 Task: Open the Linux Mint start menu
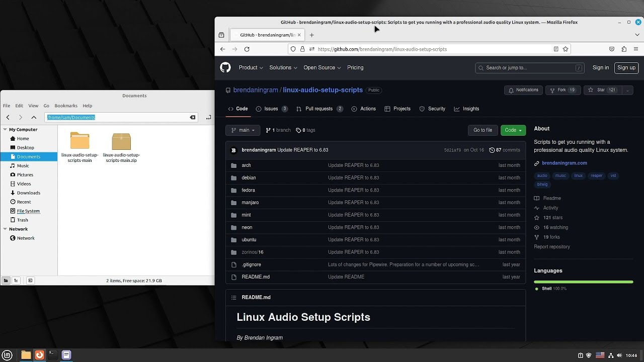(7, 355)
